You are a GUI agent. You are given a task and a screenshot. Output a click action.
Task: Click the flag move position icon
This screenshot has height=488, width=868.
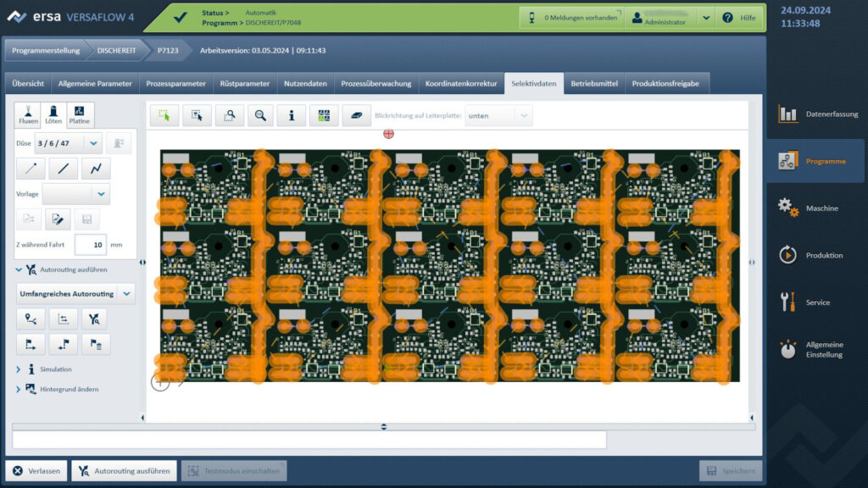(x=63, y=344)
